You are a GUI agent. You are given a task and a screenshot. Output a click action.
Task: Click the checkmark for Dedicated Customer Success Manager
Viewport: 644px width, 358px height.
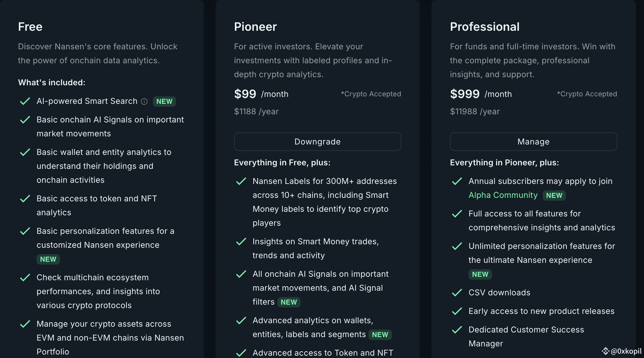pyautogui.click(x=457, y=330)
